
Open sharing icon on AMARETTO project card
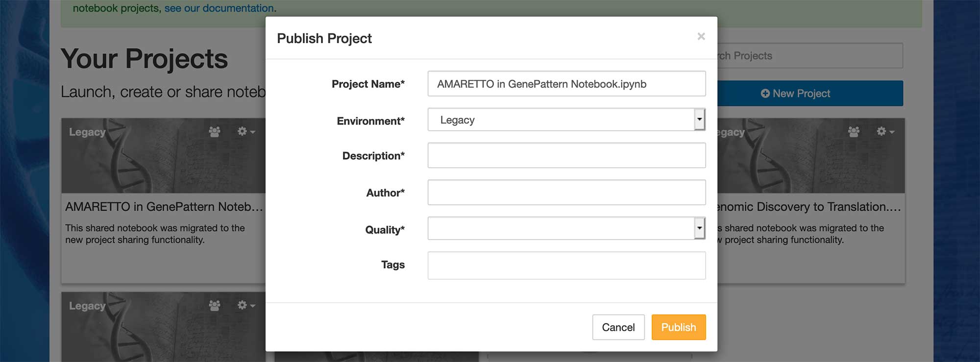pos(215,132)
